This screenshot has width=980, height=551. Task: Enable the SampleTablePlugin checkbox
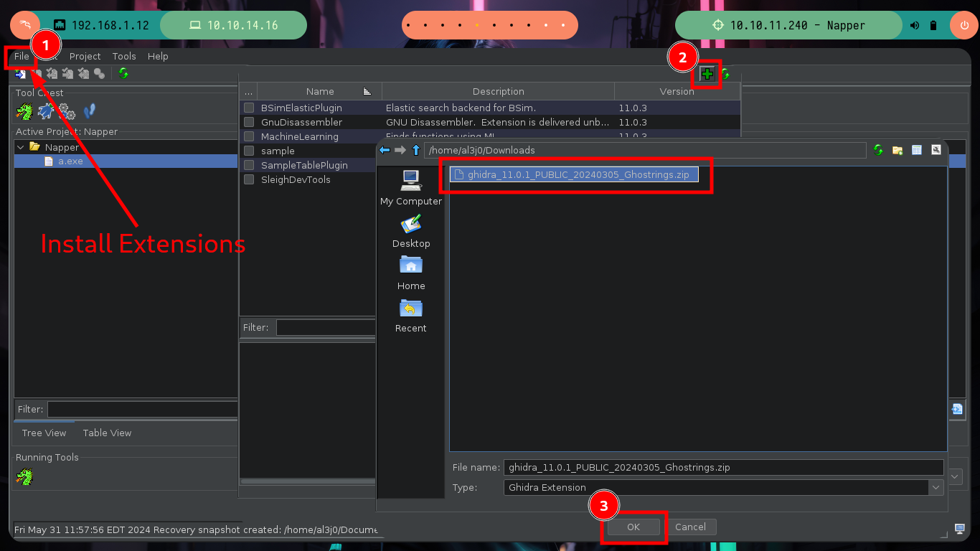pyautogui.click(x=249, y=165)
